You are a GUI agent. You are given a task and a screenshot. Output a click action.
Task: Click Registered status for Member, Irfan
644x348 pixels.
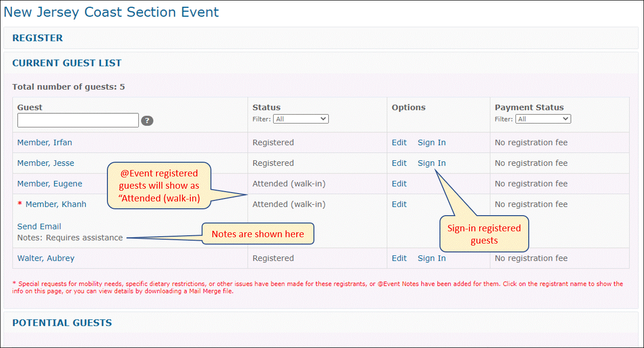click(273, 143)
